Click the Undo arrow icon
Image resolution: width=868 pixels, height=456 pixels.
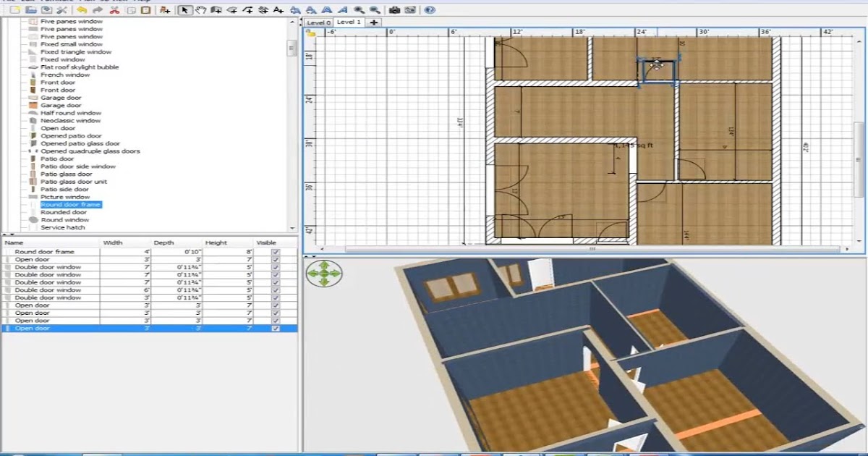pyautogui.click(x=82, y=10)
